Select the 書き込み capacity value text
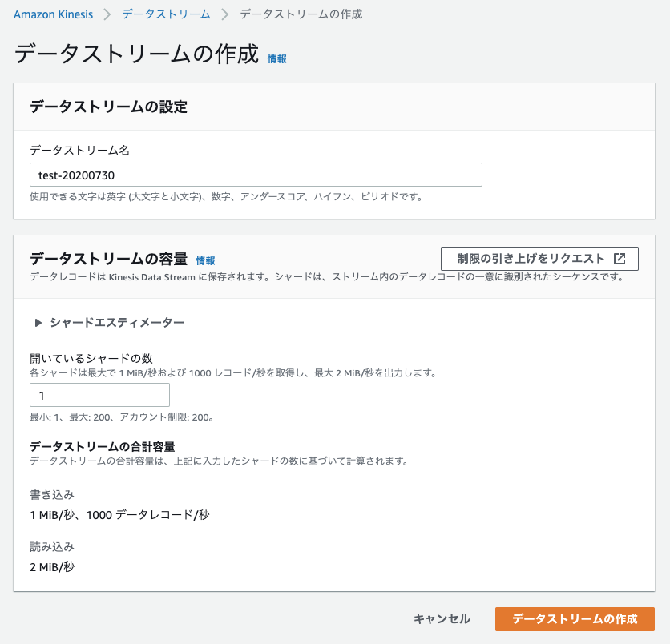The height and width of the screenshot is (644, 670). (119, 515)
